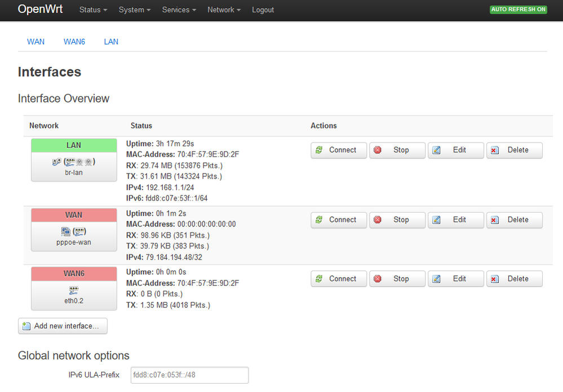Click the Add new interface icon
The image size is (563, 392).
26,326
